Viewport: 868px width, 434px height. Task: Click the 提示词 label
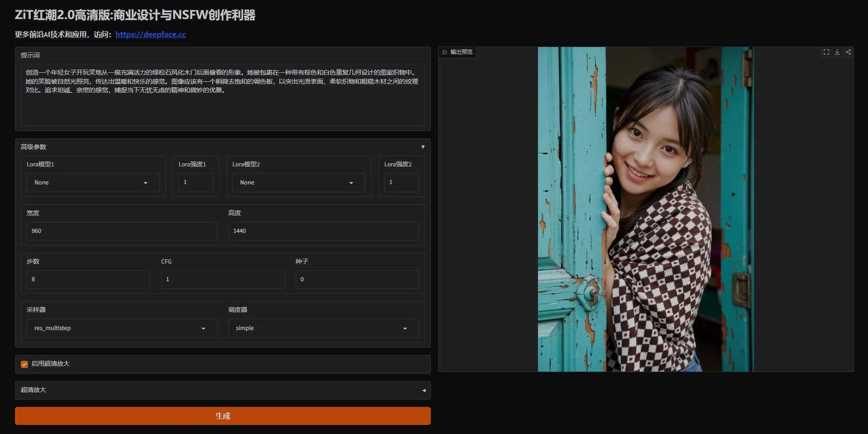[30, 55]
